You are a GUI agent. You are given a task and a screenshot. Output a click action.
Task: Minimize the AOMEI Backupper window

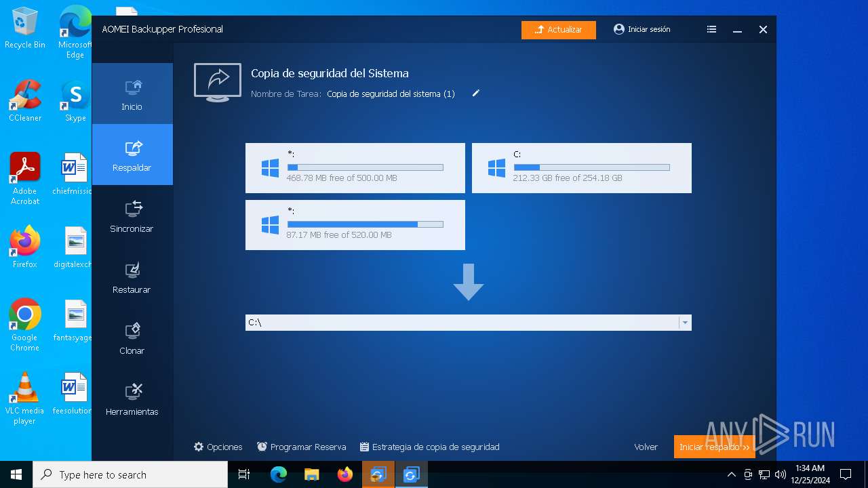tap(737, 30)
